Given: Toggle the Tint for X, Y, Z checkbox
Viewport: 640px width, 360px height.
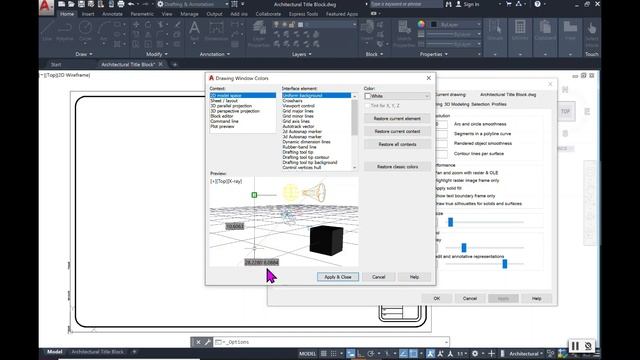Looking at the screenshot, I should 367,106.
